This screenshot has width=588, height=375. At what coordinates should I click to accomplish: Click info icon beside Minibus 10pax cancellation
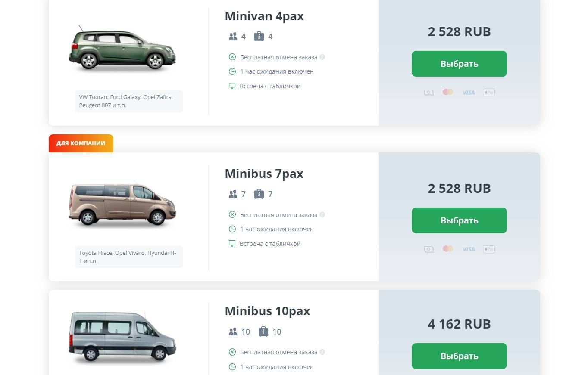click(322, 352)
